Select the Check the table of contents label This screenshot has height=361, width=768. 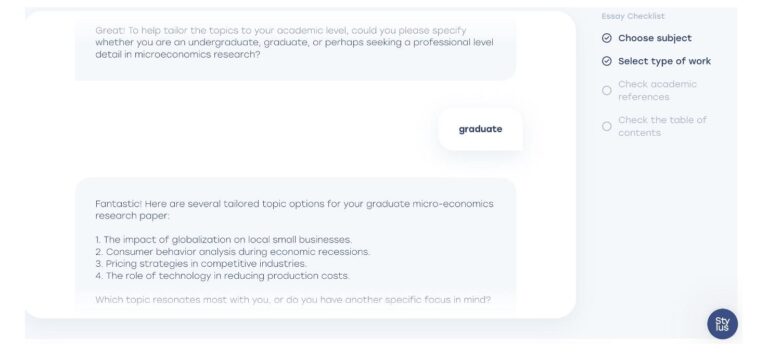coord(662,126)
